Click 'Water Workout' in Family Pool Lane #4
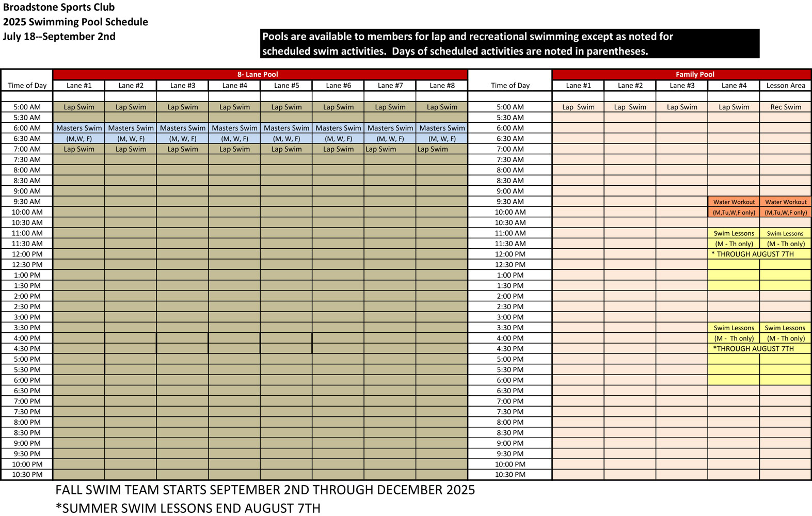 pos(734,202)
